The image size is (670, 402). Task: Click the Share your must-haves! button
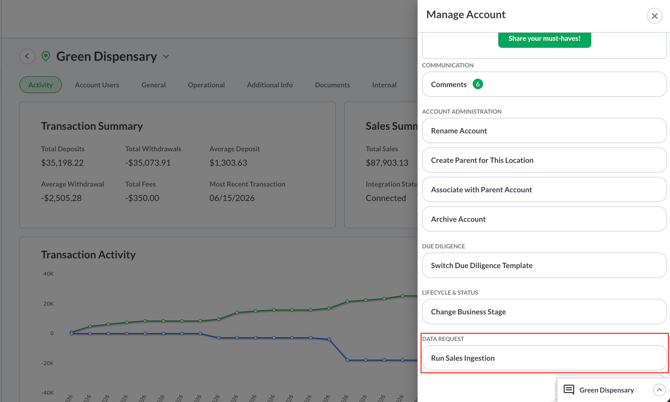[x=544, y=39]
